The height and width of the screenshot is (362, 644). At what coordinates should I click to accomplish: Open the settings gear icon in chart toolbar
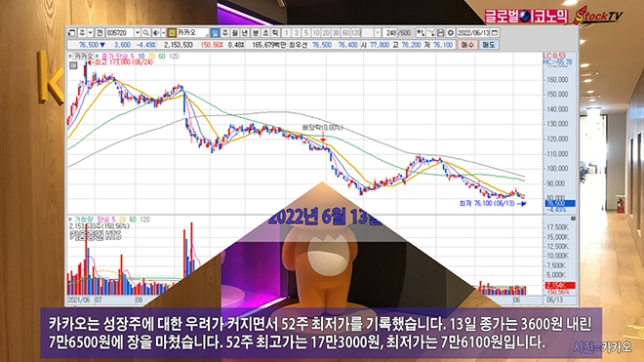pyautogui.click(x=451, y=32)
